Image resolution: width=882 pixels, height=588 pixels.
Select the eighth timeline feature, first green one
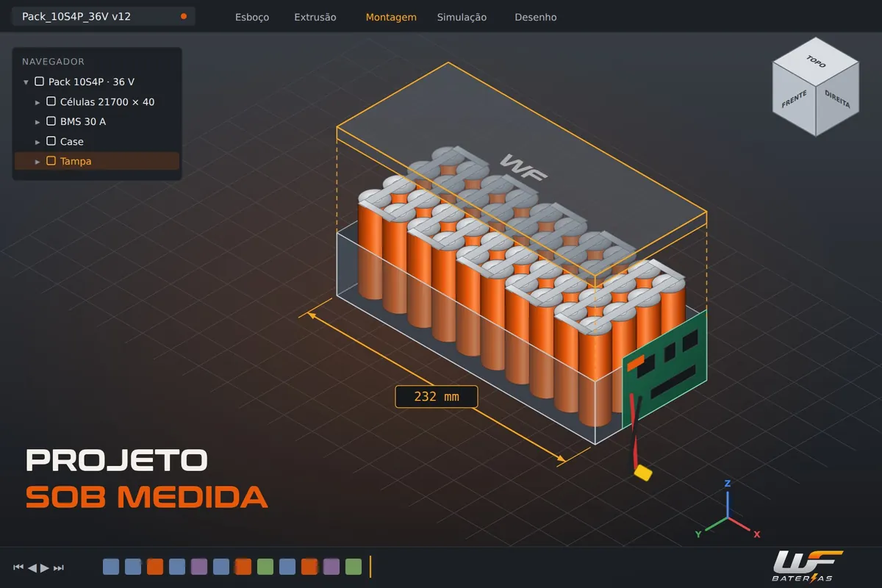point(265,567)
